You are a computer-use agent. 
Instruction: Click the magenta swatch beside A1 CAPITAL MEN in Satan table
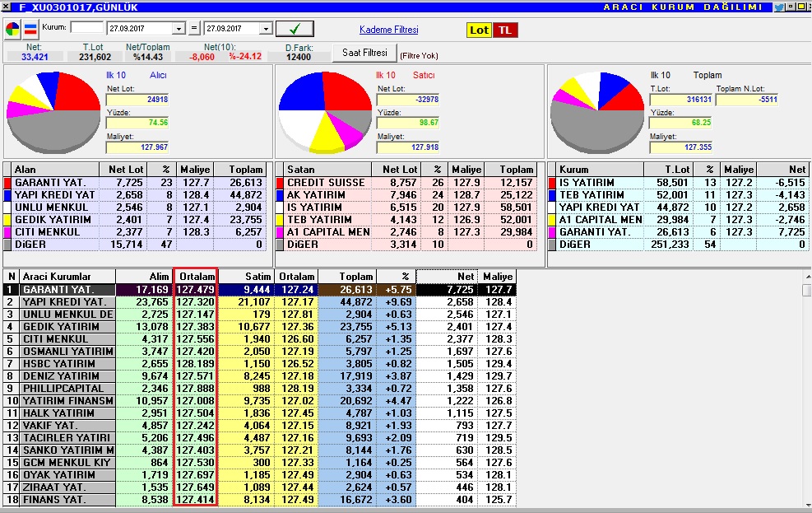(x=281, y=232)
